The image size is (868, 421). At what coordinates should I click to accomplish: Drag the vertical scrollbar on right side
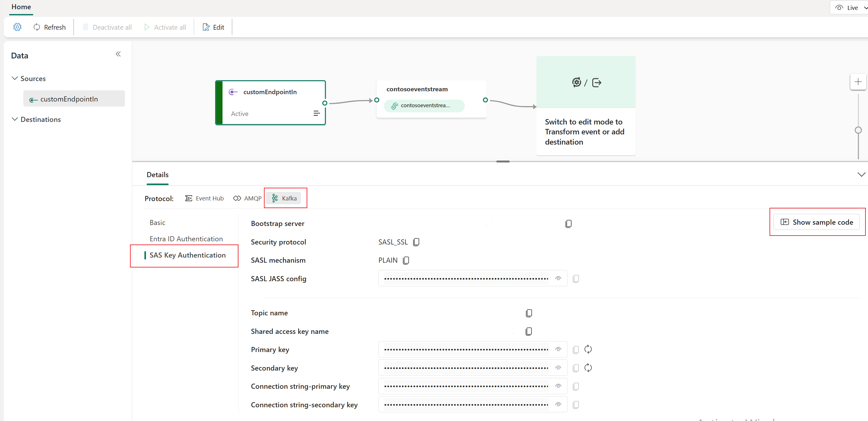click(x=857, y=129)
